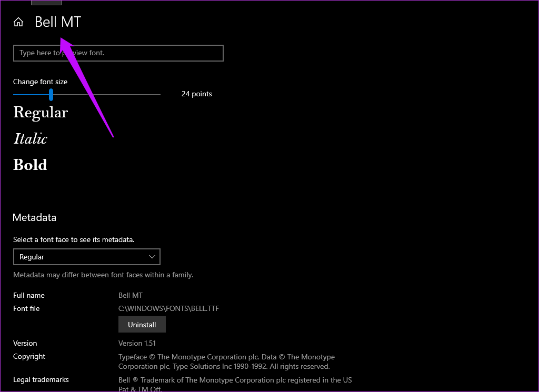
Task: Click the 'Version 1.51' value text
Action: (x=138, y=344)
